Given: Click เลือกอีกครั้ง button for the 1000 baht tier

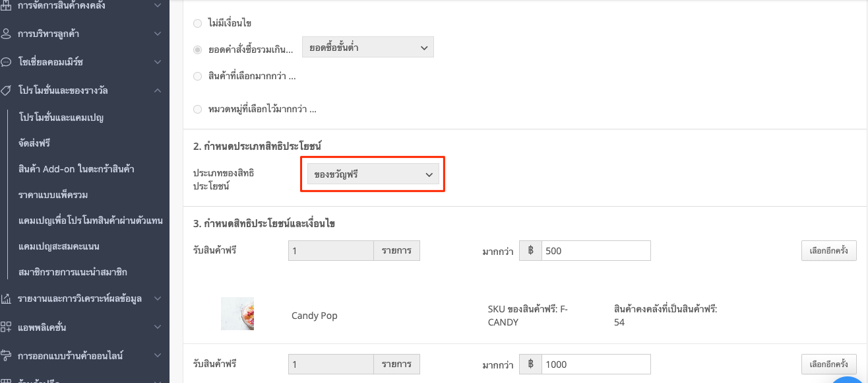Looking at the screenshot, I should click(829, 364).
